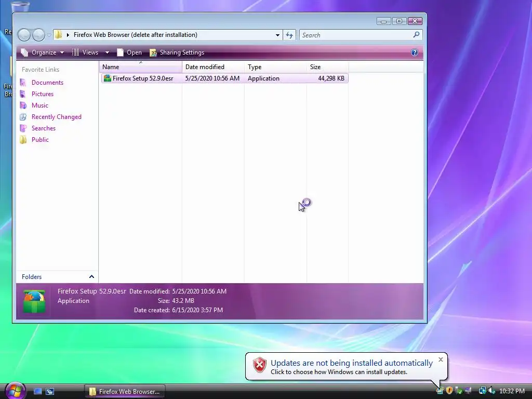Click Open in the toolbar
Screen dimensions: 532x399
pyautogui.click(x=129, y=52)
